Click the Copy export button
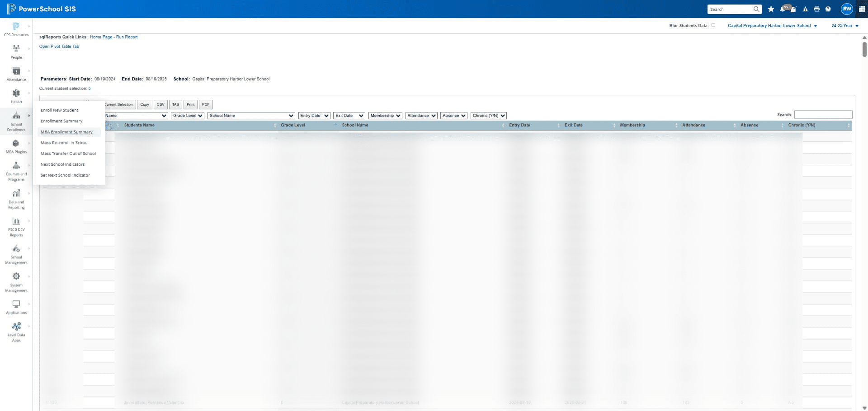The width and height of the screenshot is (868, 411). tap(145, 104)
